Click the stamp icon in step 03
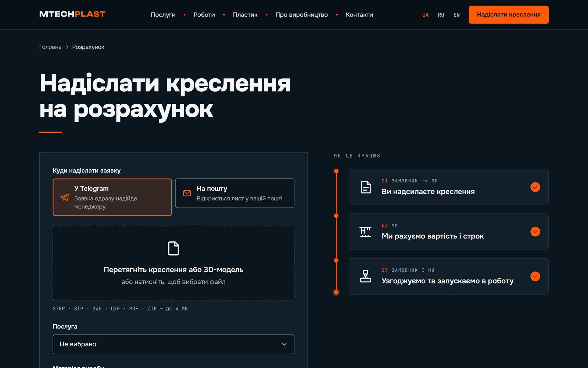Screen dimensions: 588x368 [x=365, y=276]
